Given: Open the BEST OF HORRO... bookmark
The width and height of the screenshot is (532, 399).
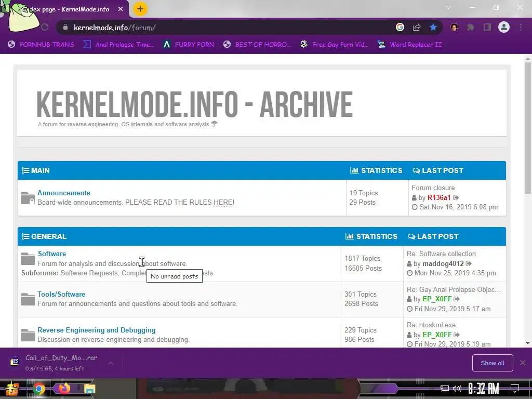Looking at the screenshot, I should [257, 45].
